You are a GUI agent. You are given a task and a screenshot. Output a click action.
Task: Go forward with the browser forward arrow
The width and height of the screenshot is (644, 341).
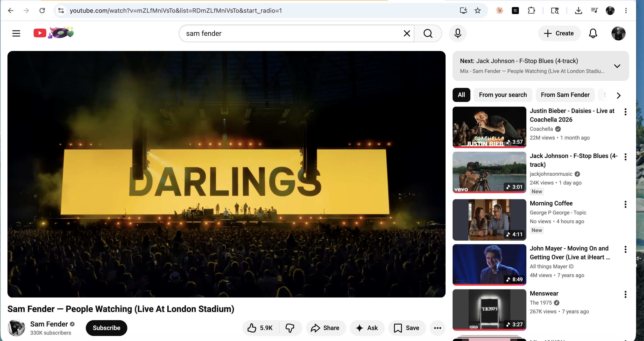coord(26,11)
